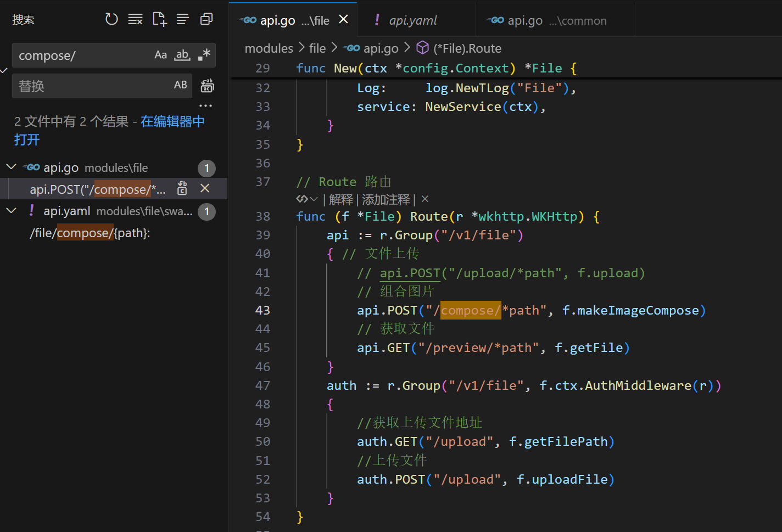Switch results to tree view
The height and width of the screenshot is (532, 782).
183,19
